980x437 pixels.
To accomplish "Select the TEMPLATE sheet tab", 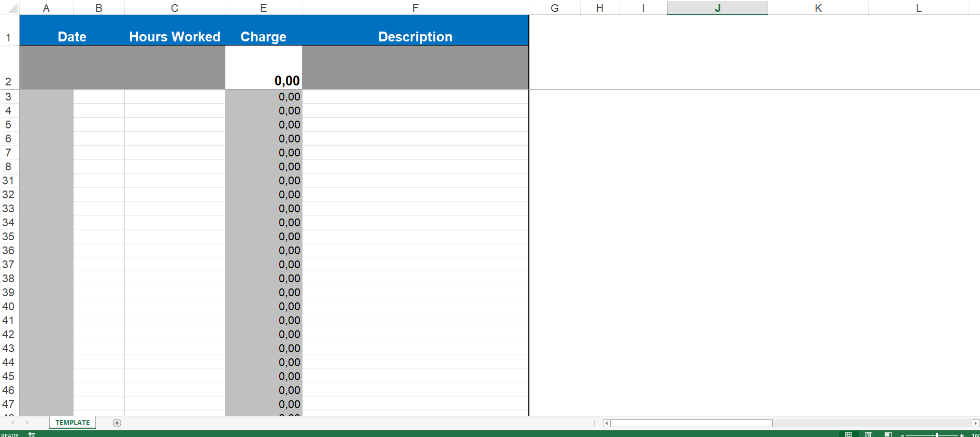I will [73, 423].
